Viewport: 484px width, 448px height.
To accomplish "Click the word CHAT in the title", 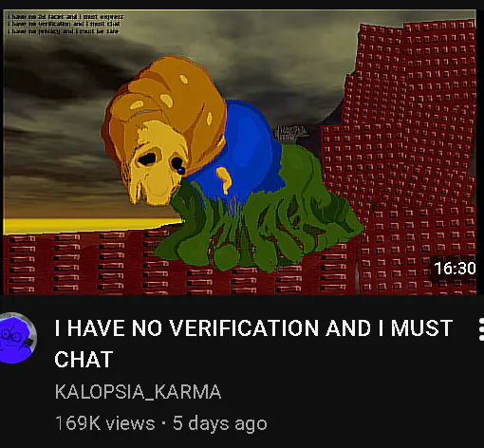I will 84,359.
